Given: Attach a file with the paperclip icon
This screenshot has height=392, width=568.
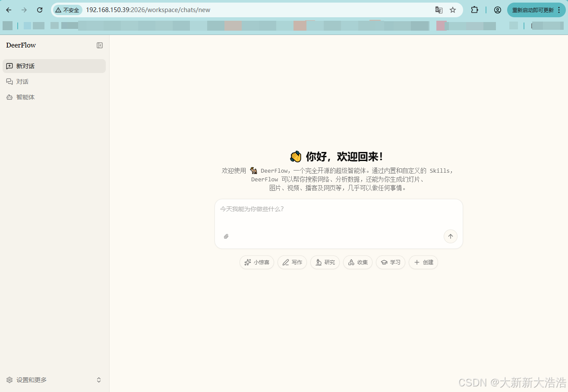Looking at the screenshot, I should [226, 236].
